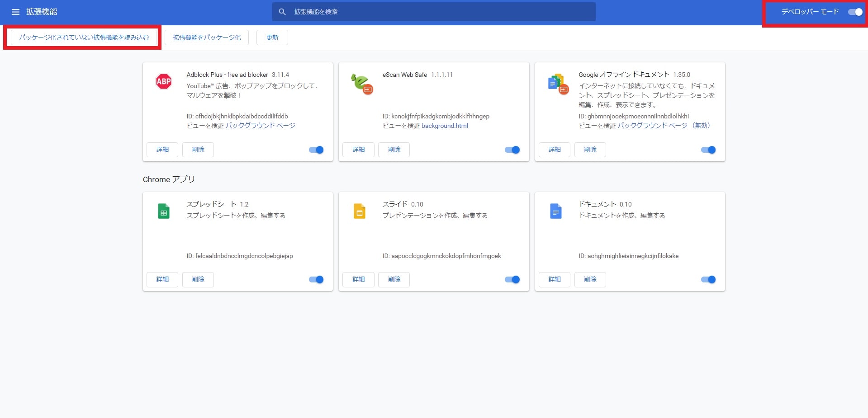The image size is (868, 418).
Task: Click the Adblock Plus ABP icon
Action: tap(164, 81)
